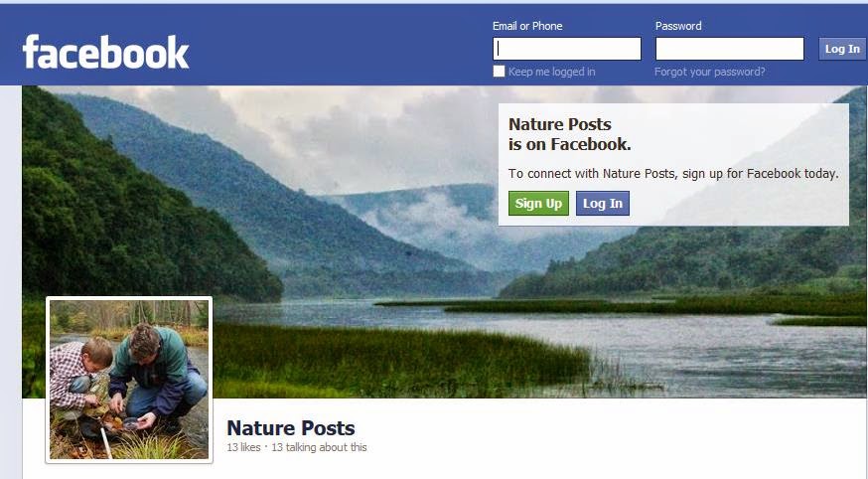Click the Keep me logged in label

tap(551, 72)
